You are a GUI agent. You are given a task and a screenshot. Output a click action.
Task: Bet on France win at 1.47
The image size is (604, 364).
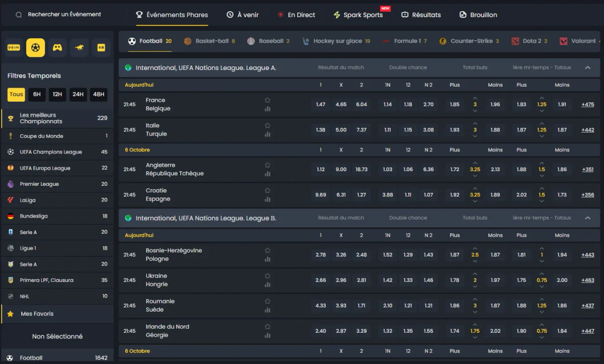pyautogui.click(x=321, y=105)
